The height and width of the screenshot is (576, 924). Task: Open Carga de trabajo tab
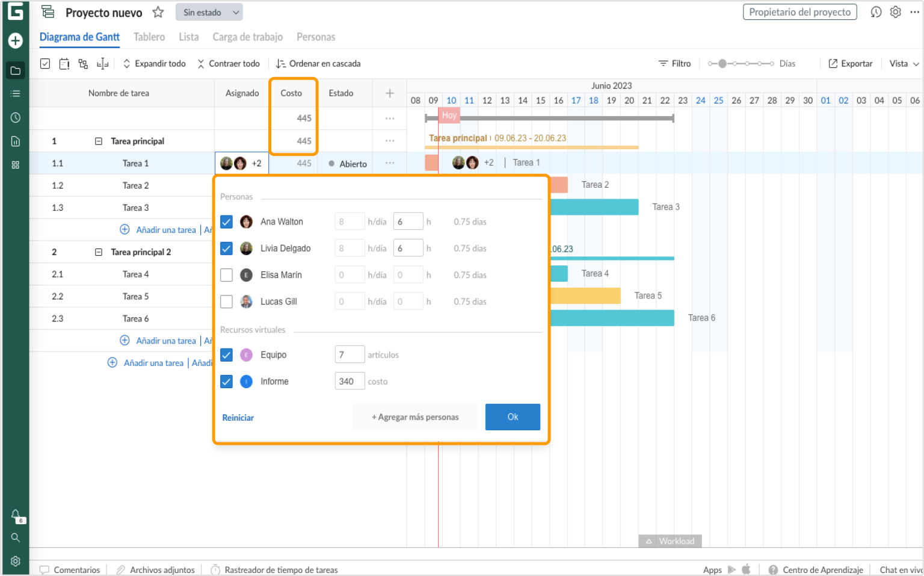click(247, 37)
